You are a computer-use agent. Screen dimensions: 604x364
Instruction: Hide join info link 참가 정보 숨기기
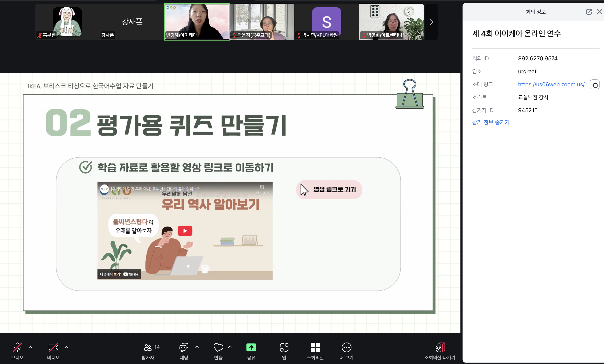coord(490,122)
